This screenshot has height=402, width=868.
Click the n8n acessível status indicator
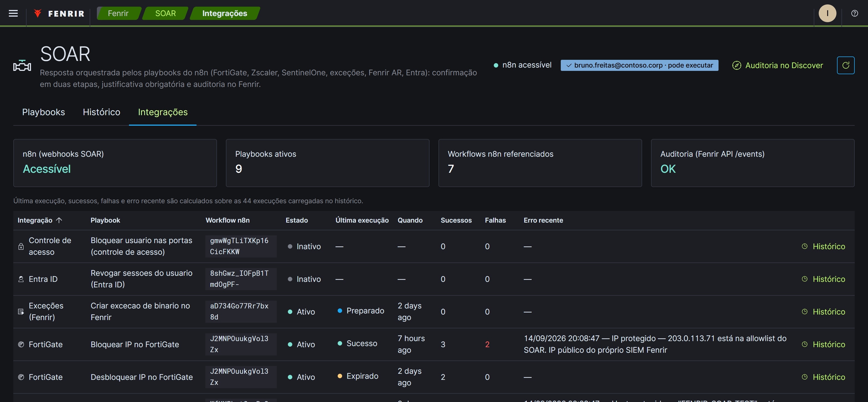pos(523,65)
